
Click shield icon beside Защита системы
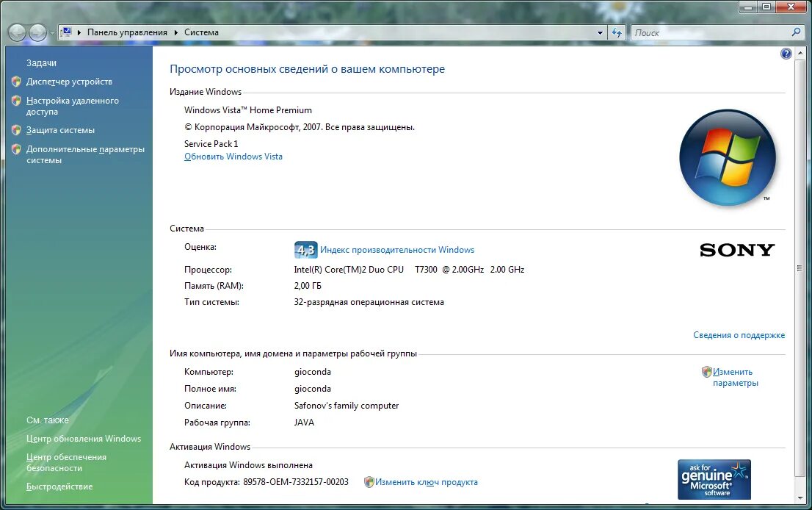click(x=16, y=130)
